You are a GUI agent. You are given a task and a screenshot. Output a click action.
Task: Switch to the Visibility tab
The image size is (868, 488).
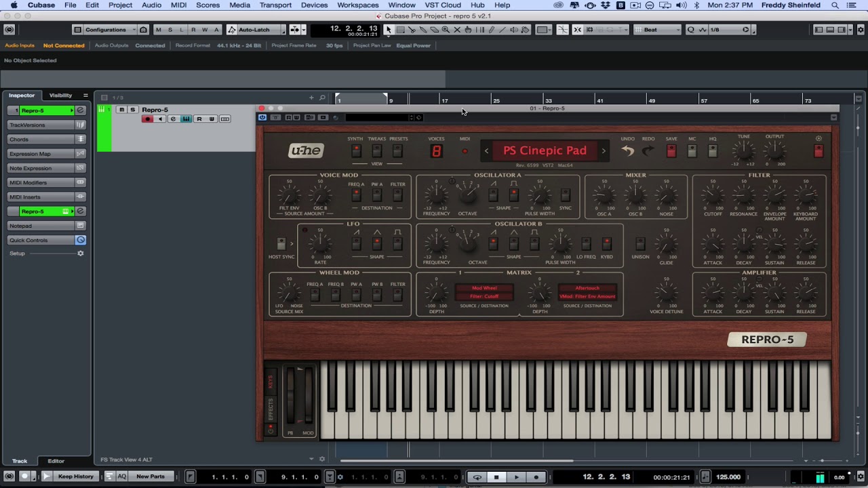60,96
